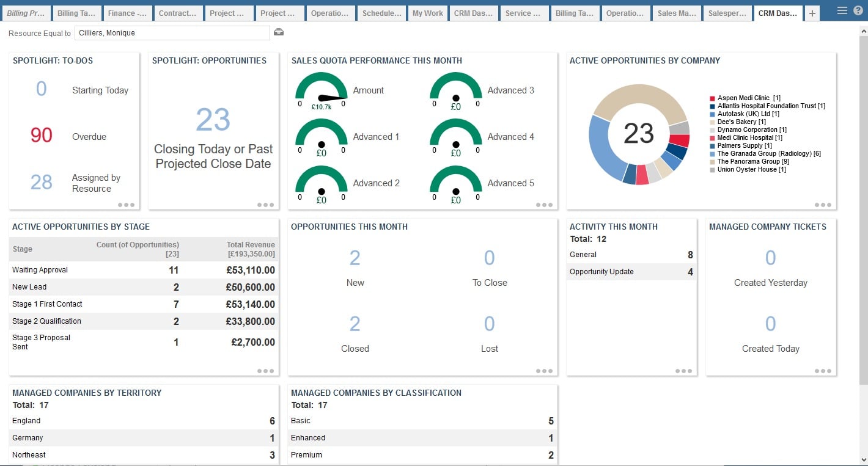The width and height of the screenshot is (868, 466).
Task: Open widget menu dots on Spotlight: Opportunities
Action: 265,205
